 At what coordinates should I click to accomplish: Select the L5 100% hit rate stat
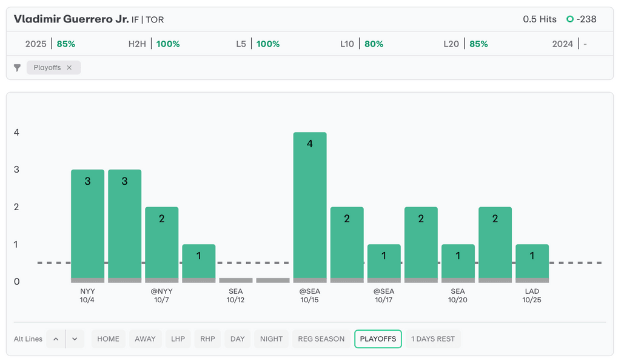pyautogui.click(x=258, y=44)
